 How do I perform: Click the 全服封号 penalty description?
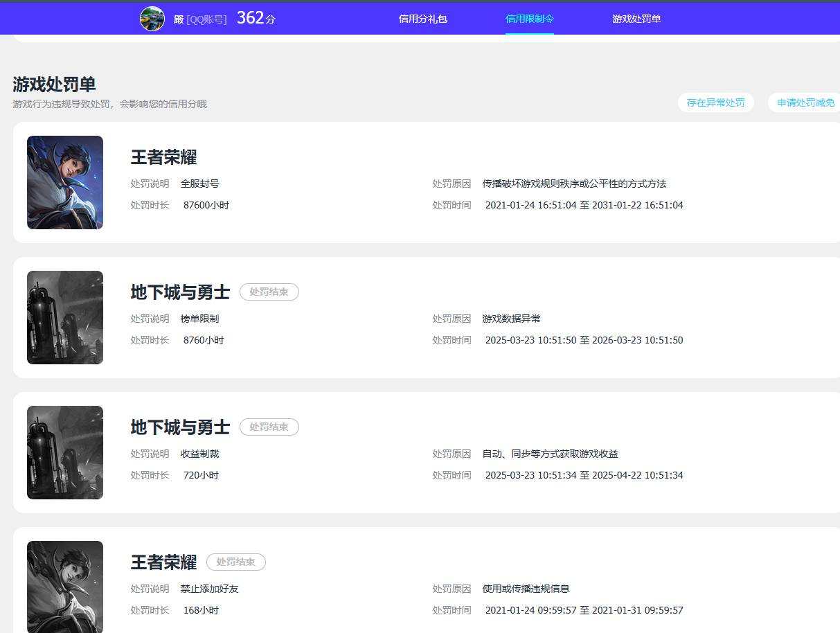200,184
